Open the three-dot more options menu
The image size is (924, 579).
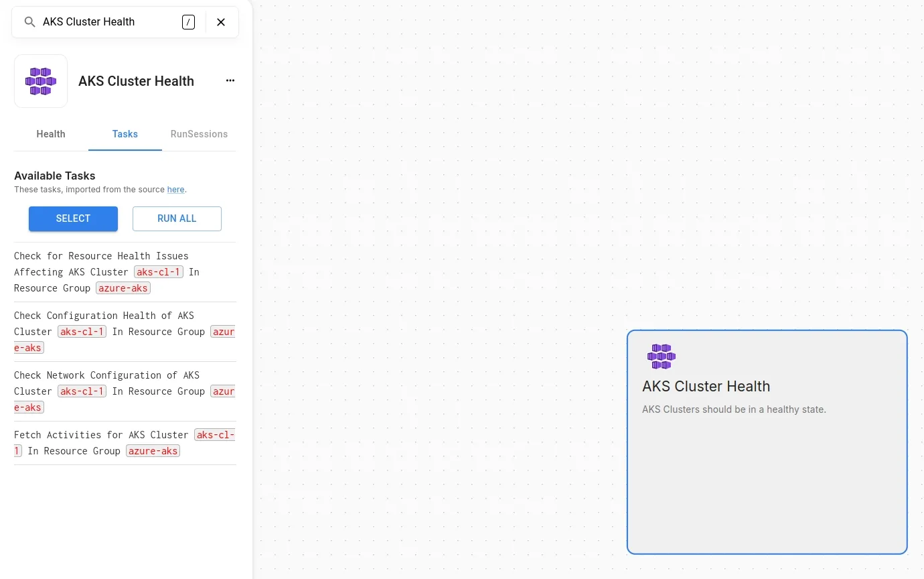[230, 80]
